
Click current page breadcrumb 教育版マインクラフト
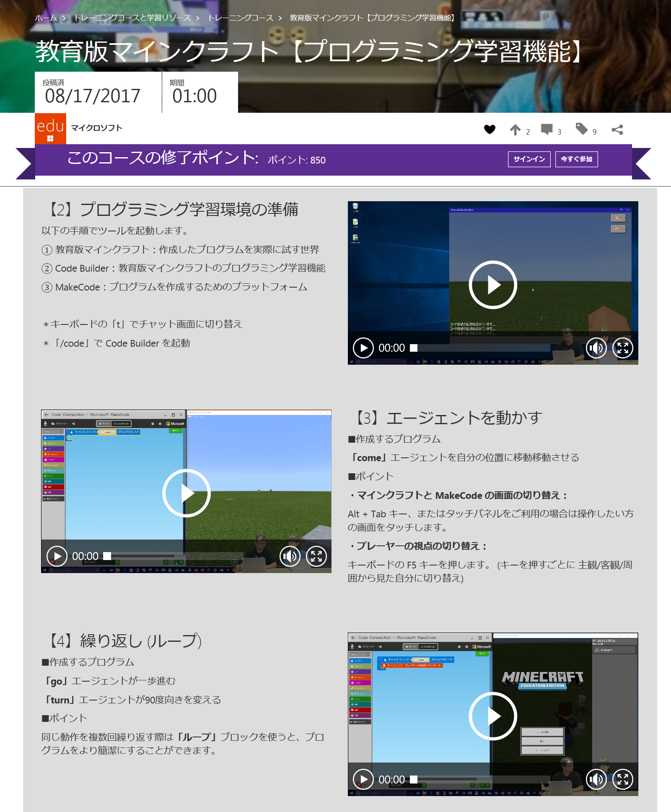coord(373,18)
